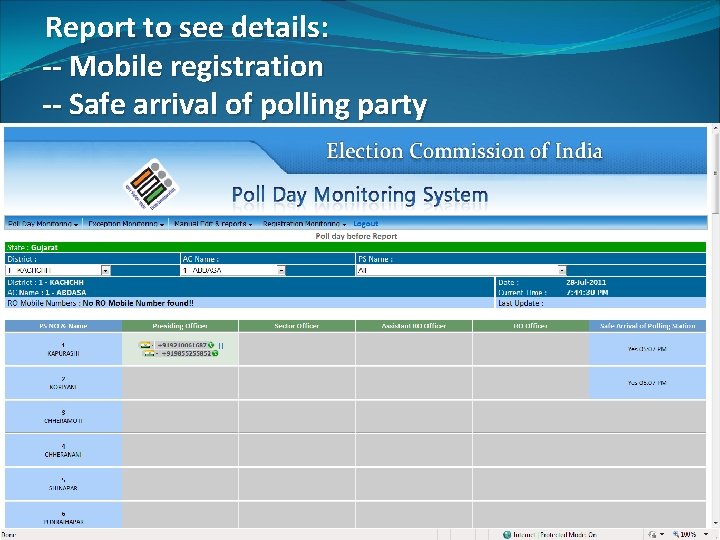Click 'No RO Mobile Number found!!' message
720x540 pixels.
click(x=138, y=303)
